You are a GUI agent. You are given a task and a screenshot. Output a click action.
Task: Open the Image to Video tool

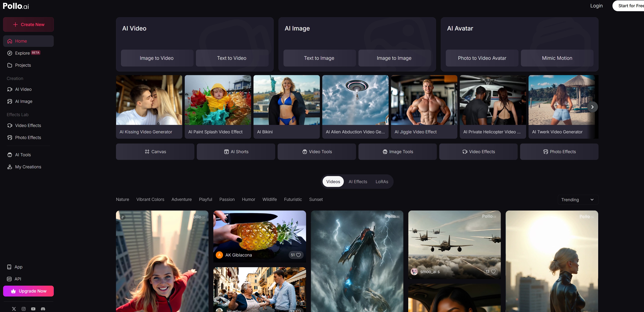coord(157,58)
